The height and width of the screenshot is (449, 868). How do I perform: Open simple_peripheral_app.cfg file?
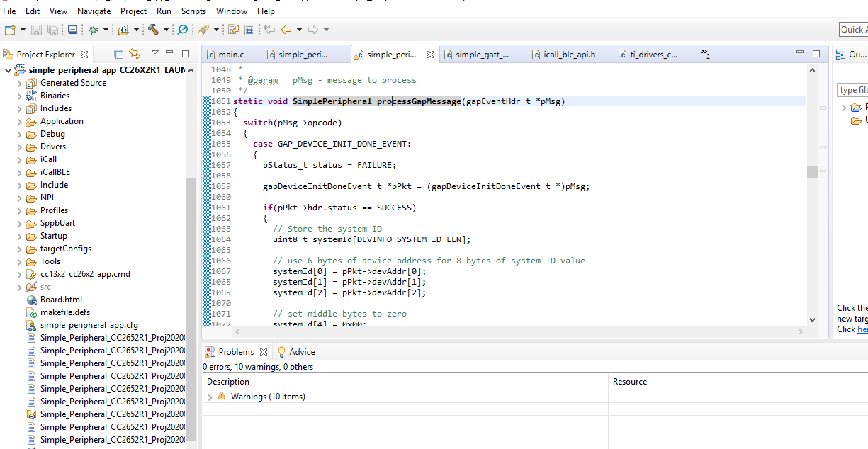pos(89,325)
